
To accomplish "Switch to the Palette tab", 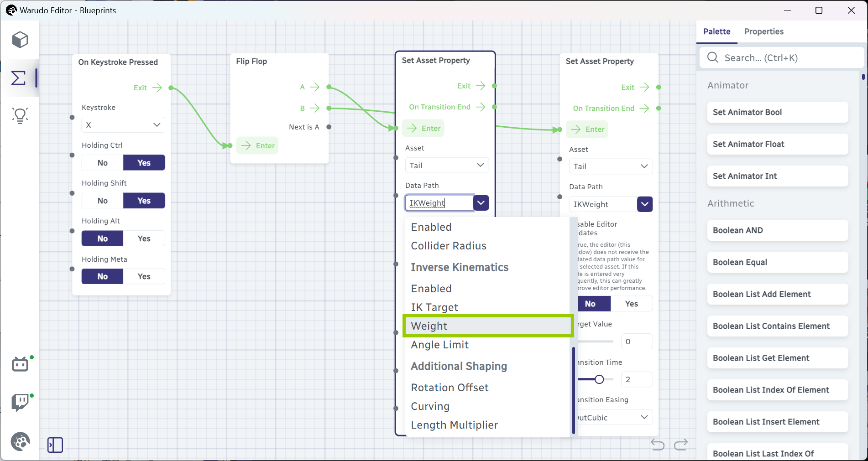I will tap(716, 31).
